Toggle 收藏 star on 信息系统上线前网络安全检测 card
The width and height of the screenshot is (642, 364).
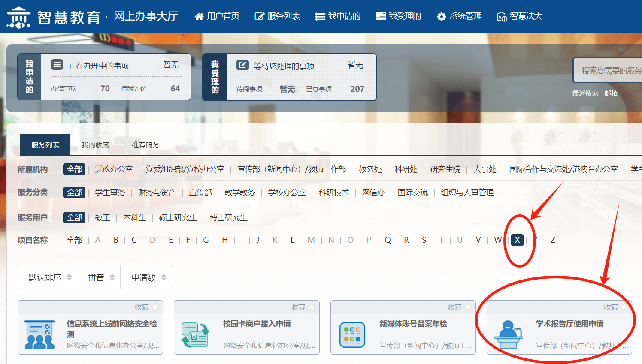(x=155, y=307)
